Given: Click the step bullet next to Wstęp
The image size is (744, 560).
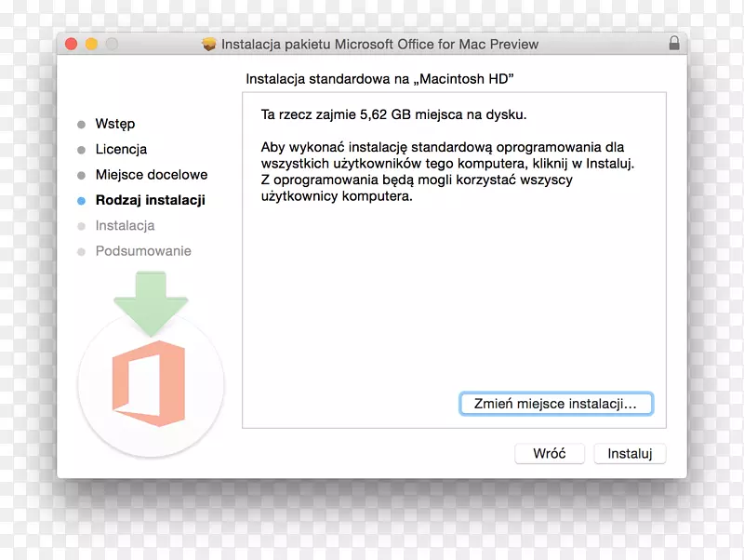Looking at the screenshot, I should 83,124.
